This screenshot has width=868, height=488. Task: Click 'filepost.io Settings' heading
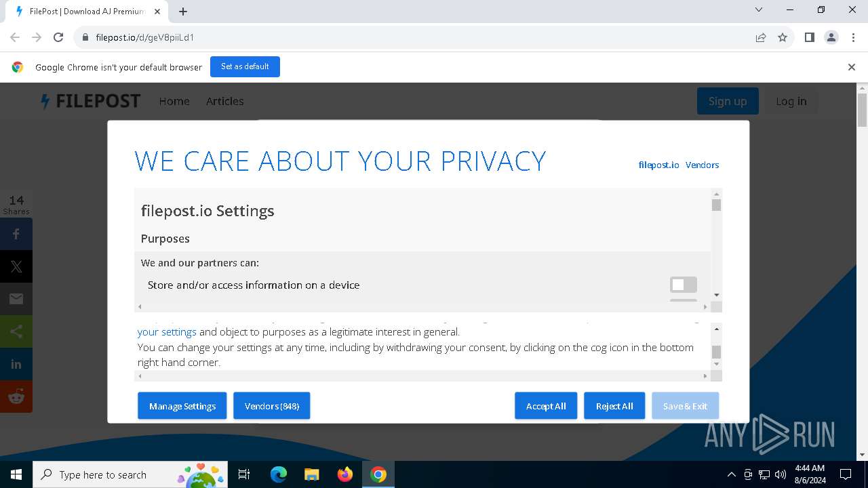coord(208,211)
